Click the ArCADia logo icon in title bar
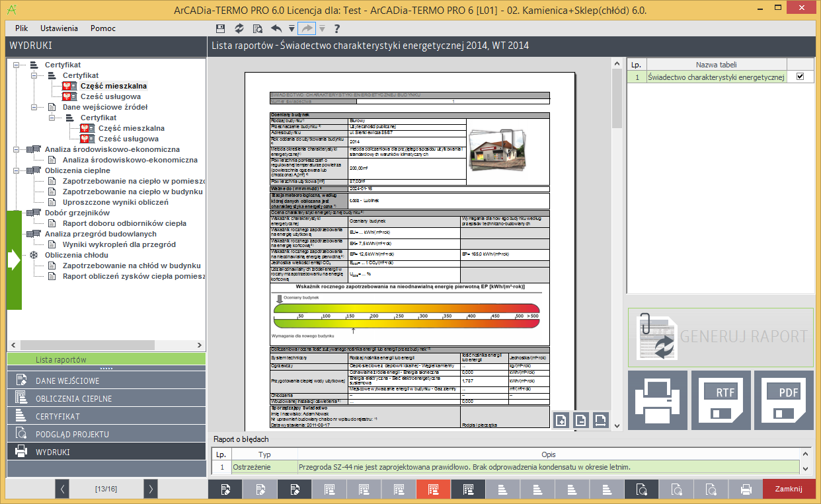The width and height of the screenshot is (821, 504). click(x=13, y=10)
